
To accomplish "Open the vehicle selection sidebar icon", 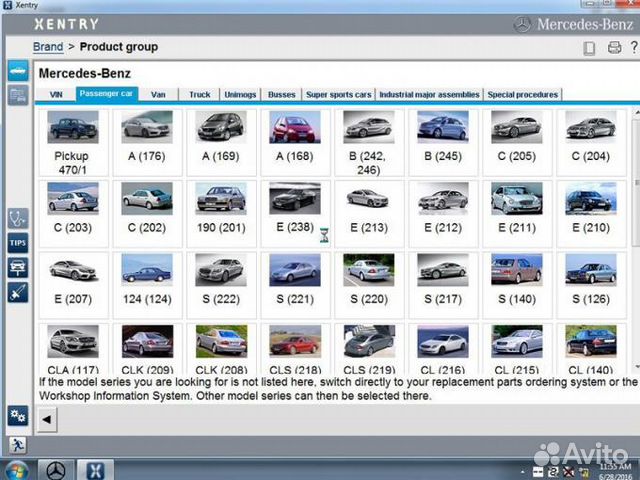I will coord(18,71).
